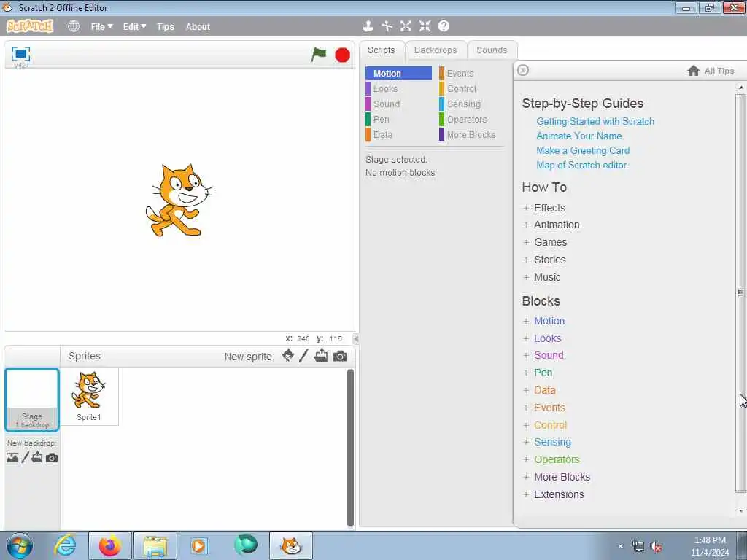Take new backdrop from camera icon
The width and height of the screenshot is (747, 560).
52,458
